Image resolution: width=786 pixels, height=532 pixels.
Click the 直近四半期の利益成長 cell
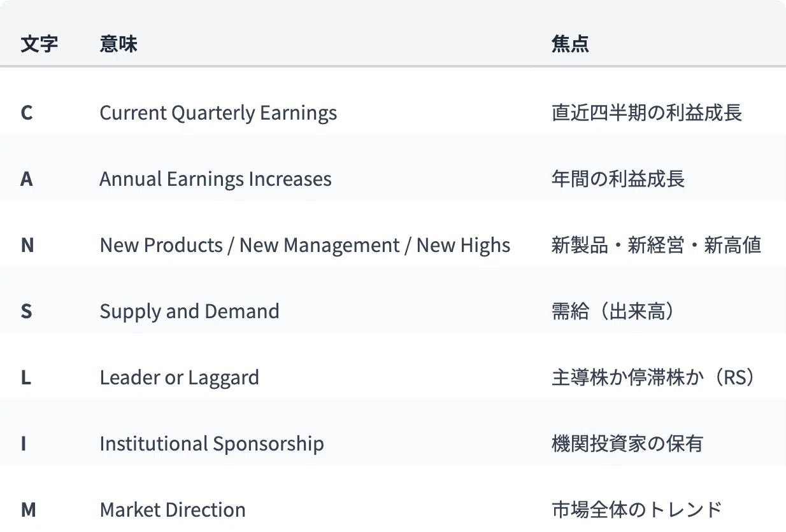click(x=647, y=113)
